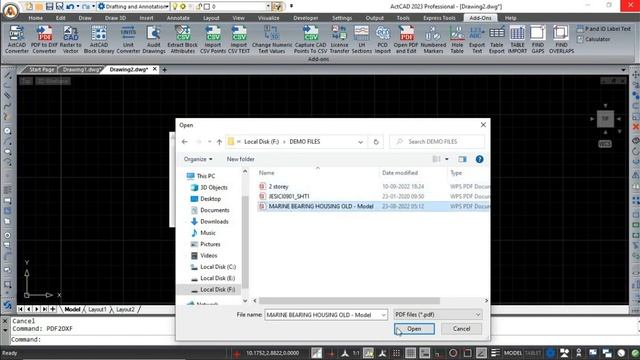Open Numbered Markers tool

point(433,39)
